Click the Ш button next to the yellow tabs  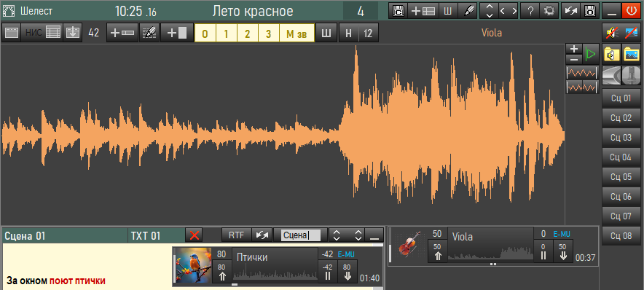tap(326, 33)
